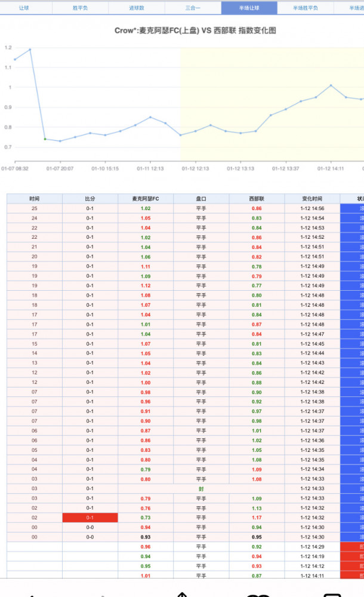364x597 pixels.
Task: Click the chart's highest data point near 1.2
Action: coord(30,50)
